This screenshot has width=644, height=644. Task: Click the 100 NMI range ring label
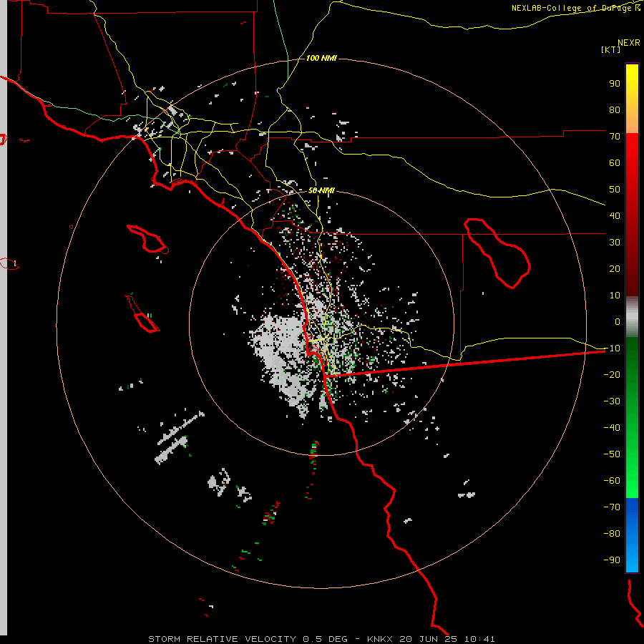(321, 58)
